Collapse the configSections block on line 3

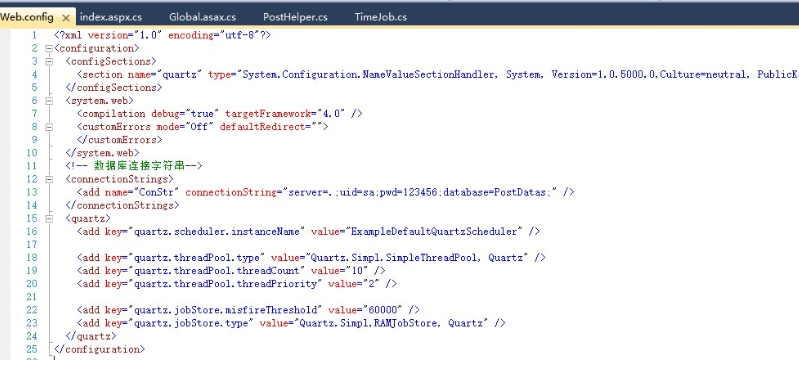tap(49, 61)
